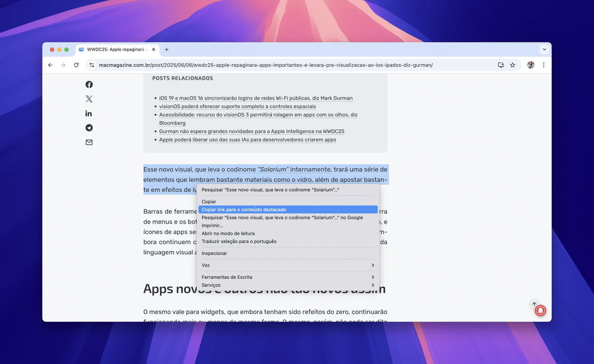Share the article on X
This screenshot has height=364, width=594.
tap(89, 99)
